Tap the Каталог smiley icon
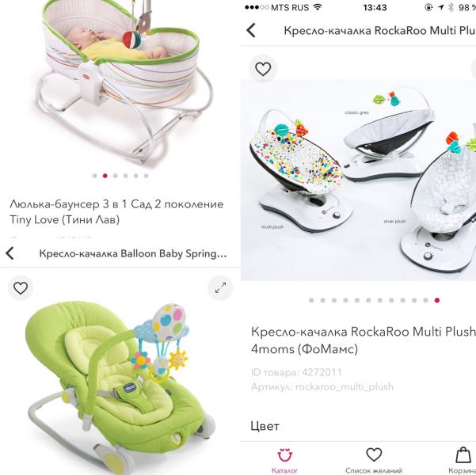This screenshot has height=475, width=476. (285, 454)
